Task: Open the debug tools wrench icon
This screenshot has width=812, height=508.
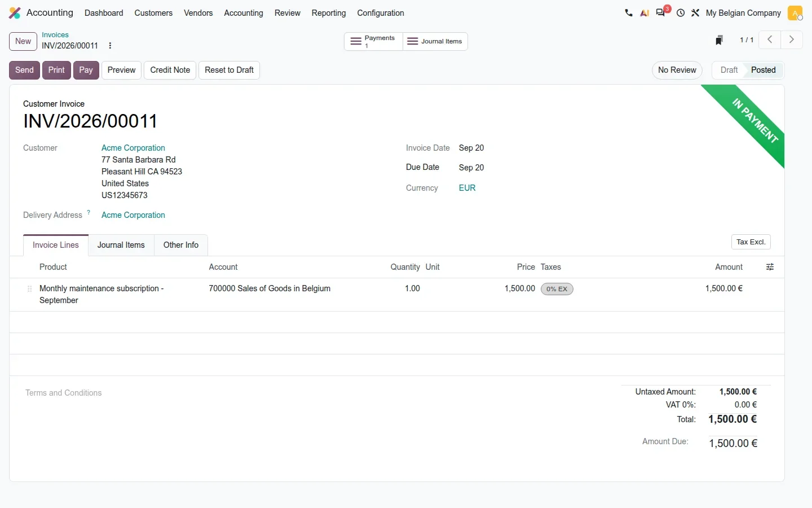Action: (695, 13)
